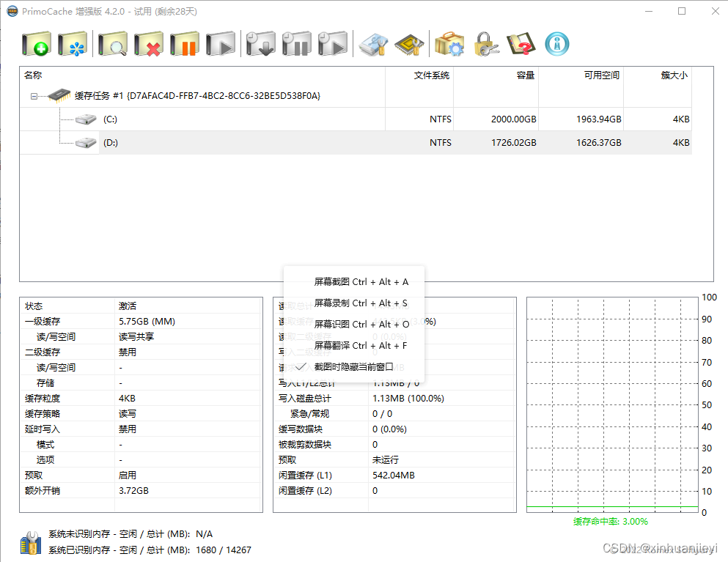Click the 缓存粒度 4KB row

coord(141,398)
